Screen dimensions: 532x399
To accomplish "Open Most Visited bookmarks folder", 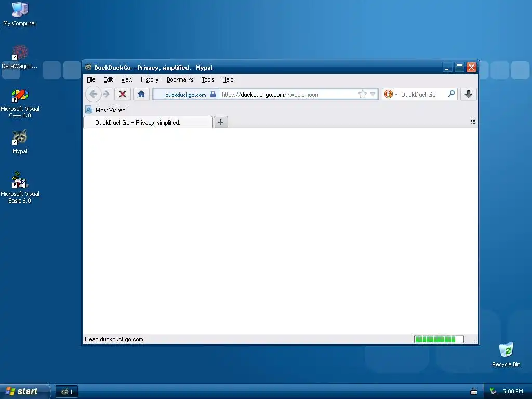I will (x=105, y=110).
